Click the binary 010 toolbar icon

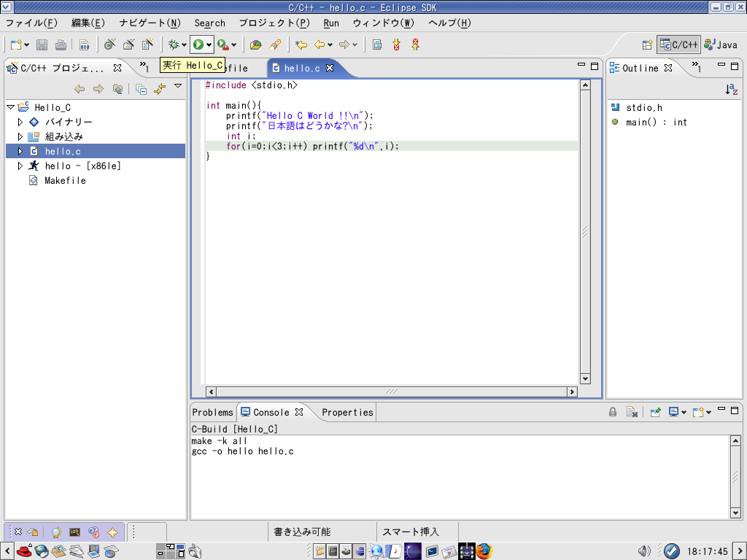pos(85,44)
